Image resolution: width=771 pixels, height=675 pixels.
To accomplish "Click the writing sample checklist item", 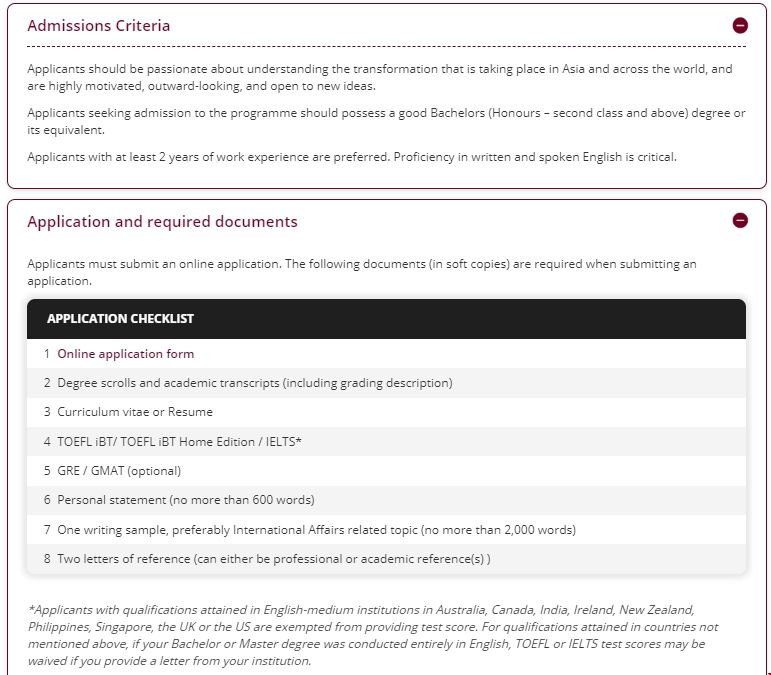I will 316,529.
